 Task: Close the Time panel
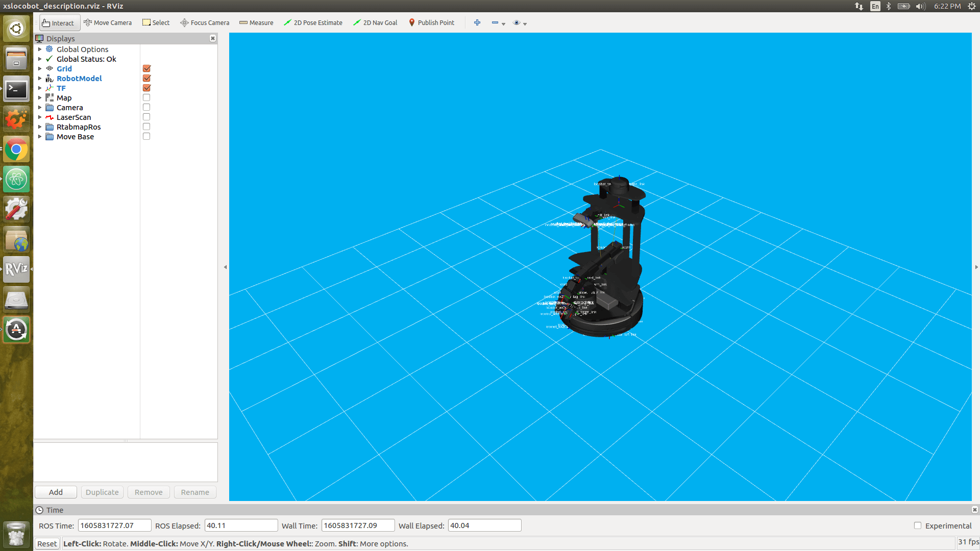click(974, 510)
